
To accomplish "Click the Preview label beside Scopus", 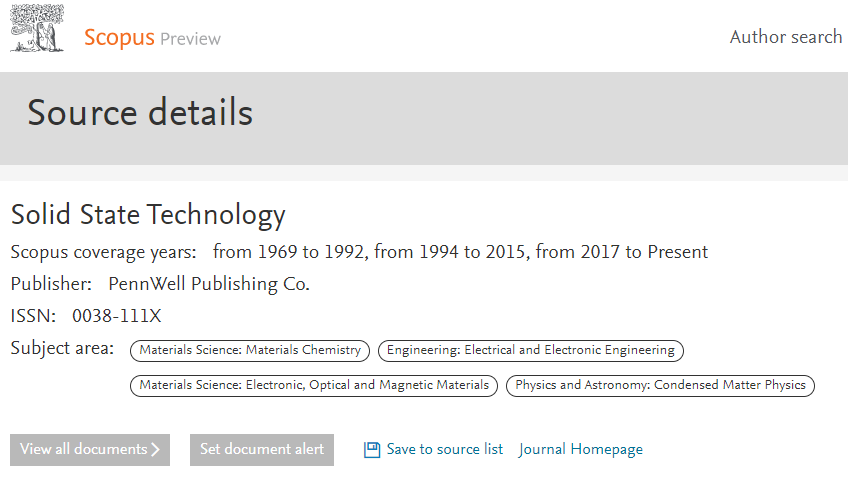I will (190, 40).
